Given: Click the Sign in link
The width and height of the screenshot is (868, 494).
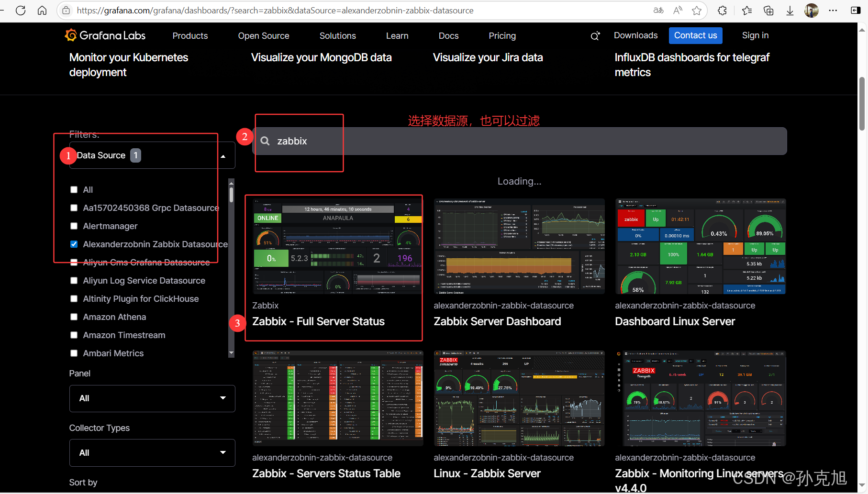Looking at the screenshot, I should click(x=756, y=35).
